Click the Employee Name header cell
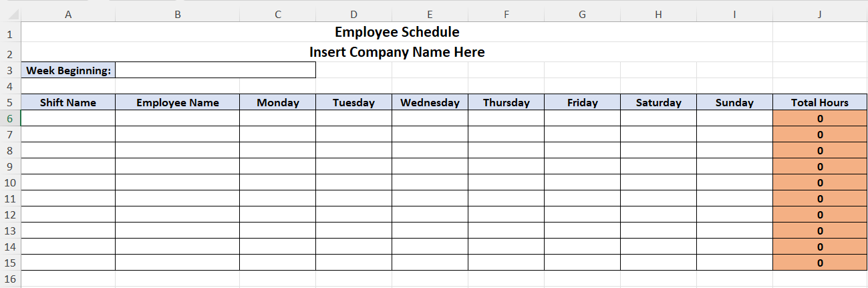Screen dimensions: 868x288 [177, 102]
